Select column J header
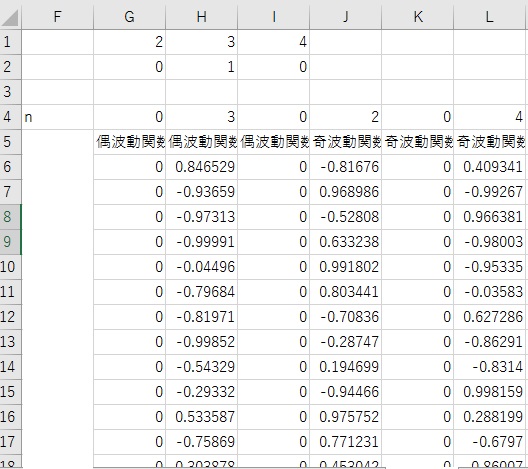This screenshot has height=469, width=528. (x=345, y=17)
